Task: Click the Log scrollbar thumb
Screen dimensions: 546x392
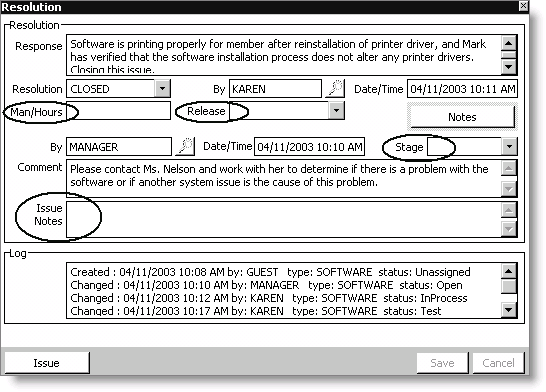Action: point(509,287)
